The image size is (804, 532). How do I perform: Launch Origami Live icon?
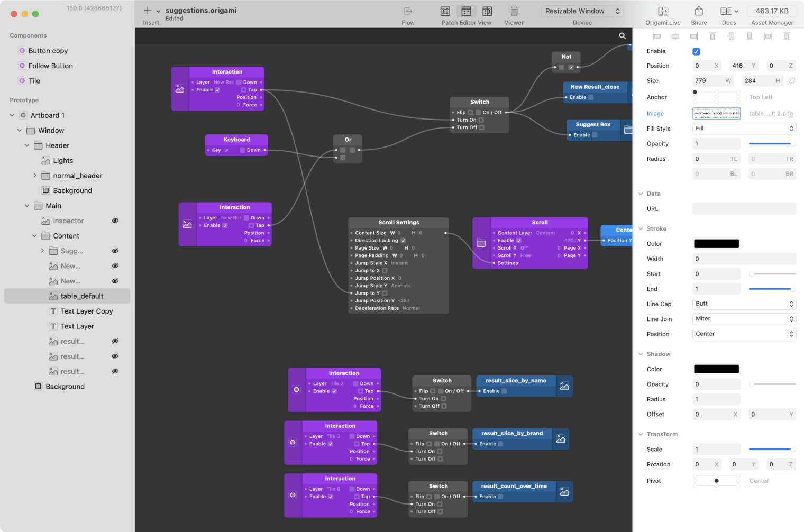point(663,11)
